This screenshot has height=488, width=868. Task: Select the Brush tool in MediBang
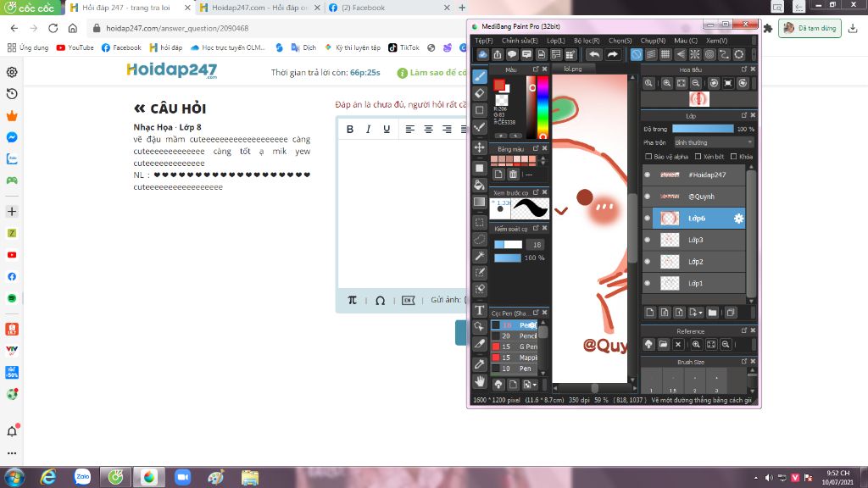pyautogui.click(x=480, y=76)
